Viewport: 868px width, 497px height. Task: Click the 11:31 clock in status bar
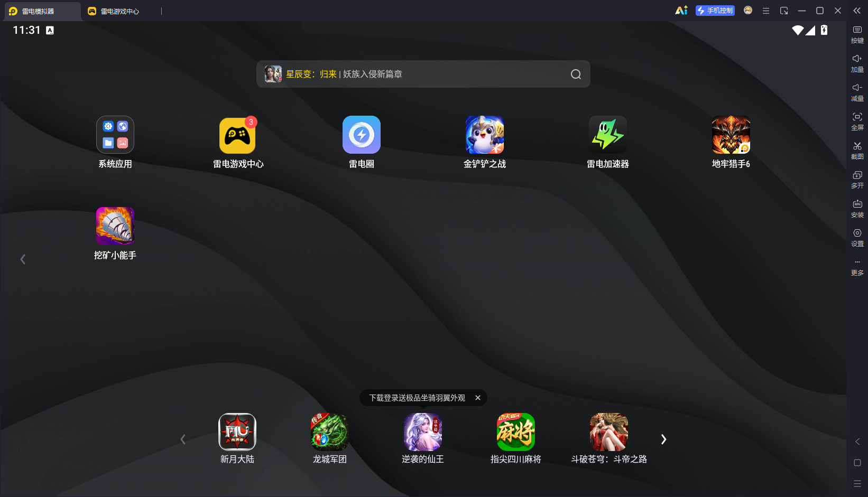click(26, 30)
